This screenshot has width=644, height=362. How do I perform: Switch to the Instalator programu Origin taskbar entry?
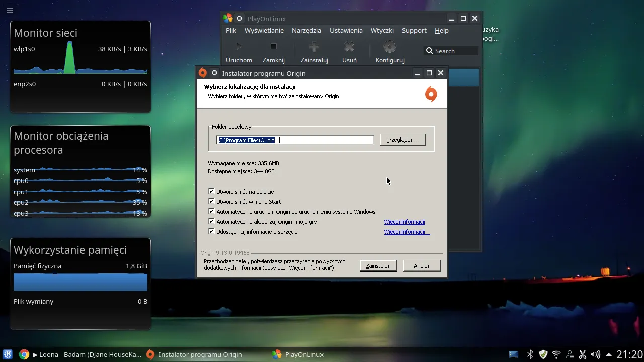coord(194,354)
